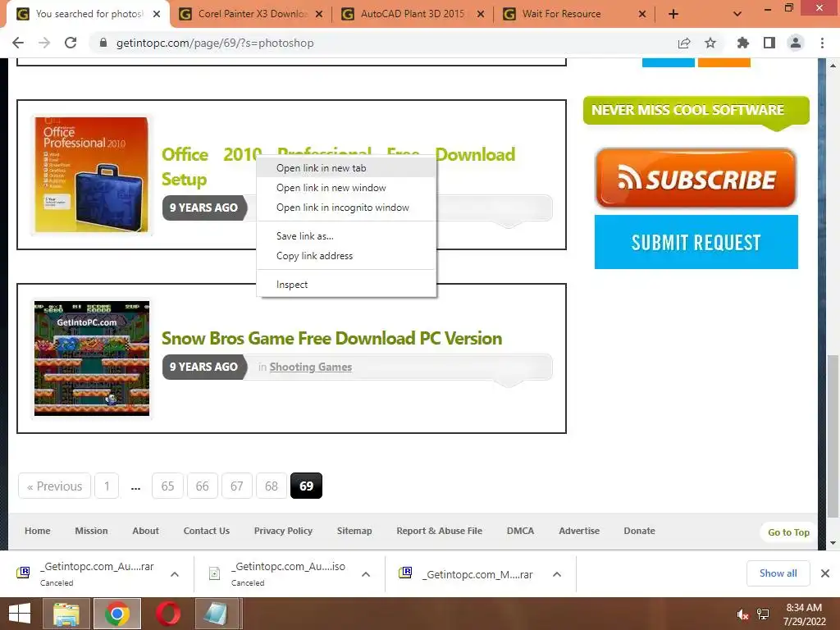Reload the getintopc page

tap(71, 43)
